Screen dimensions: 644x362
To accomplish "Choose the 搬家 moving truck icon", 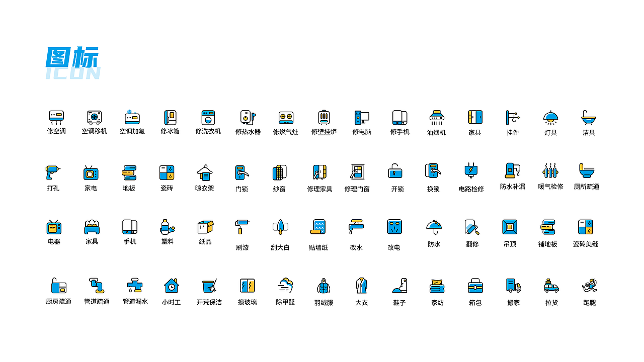I will 514,286.
